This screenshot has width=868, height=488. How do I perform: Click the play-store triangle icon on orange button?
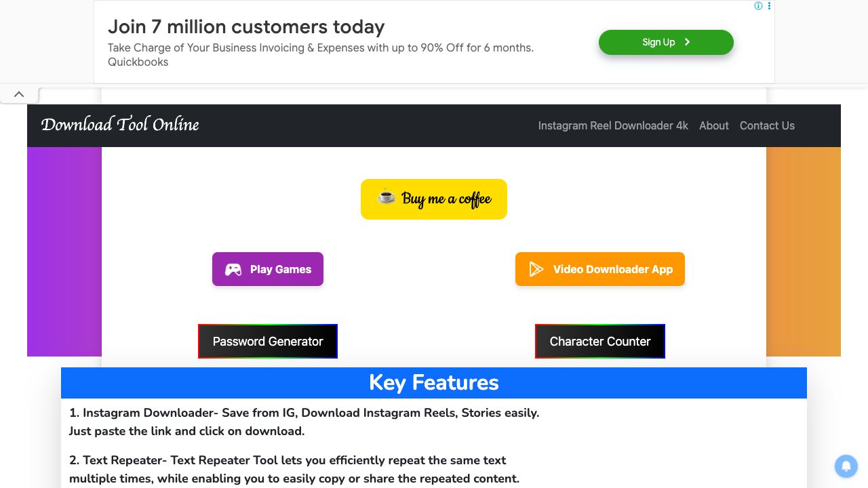pyautogui.click(x=536, y=269)
